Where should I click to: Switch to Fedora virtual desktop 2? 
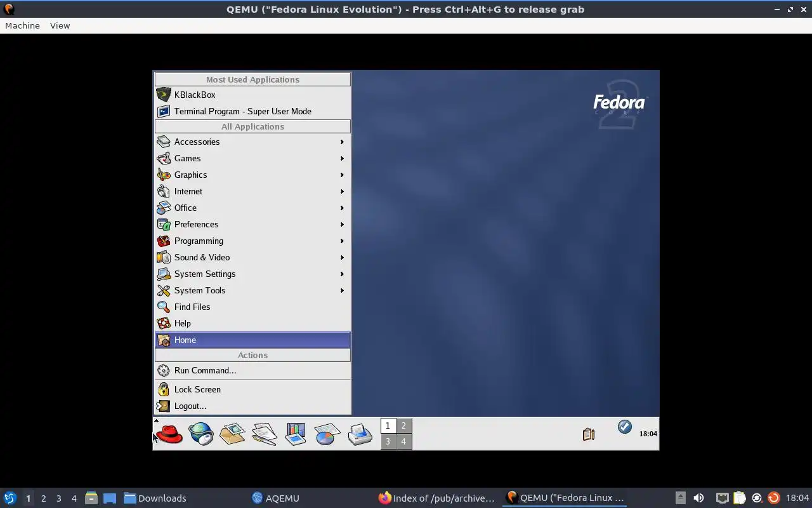point(403,425)
